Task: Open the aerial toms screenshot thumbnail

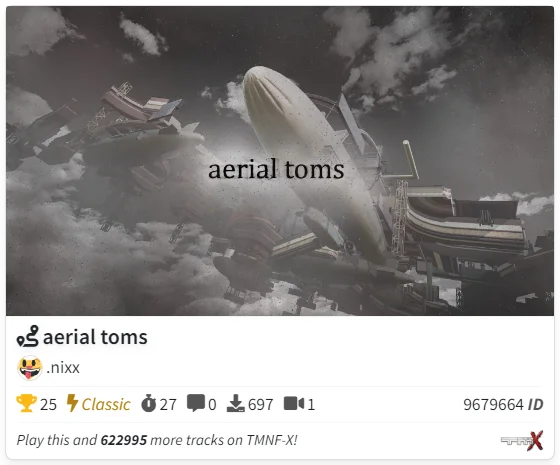Action: click(x=280, y=161)
